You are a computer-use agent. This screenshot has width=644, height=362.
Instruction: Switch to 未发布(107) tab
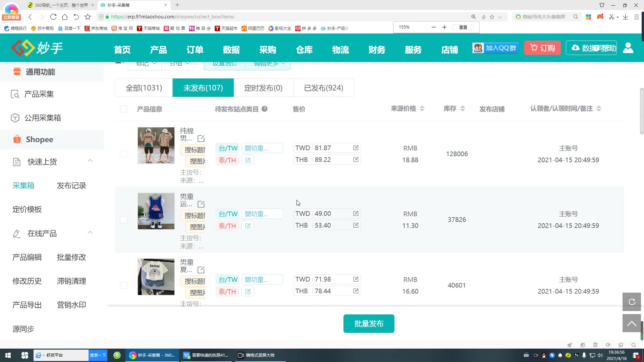click(203, 88)
